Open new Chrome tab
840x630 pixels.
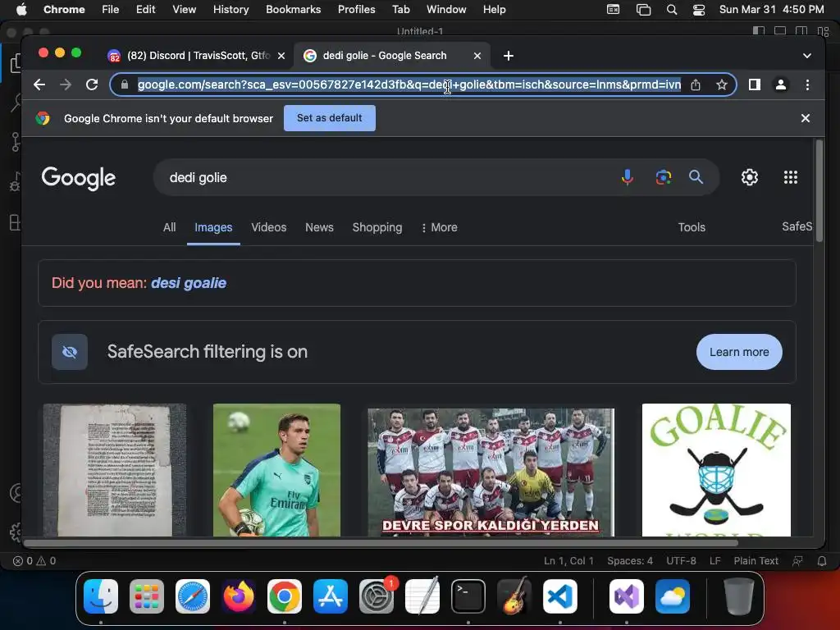tap(509, 56)
